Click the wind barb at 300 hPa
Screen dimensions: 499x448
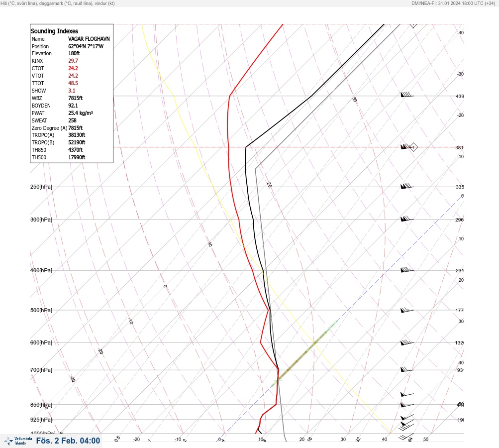407,219
